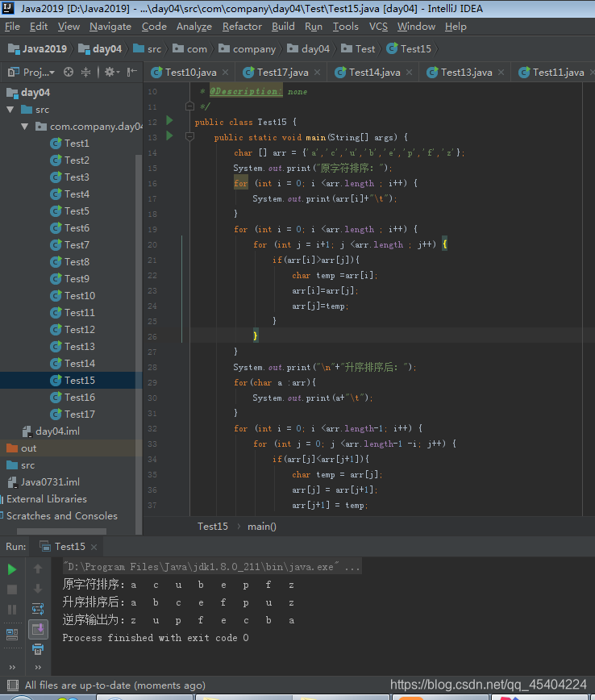
Task: Move down the stack trace with the down arrow
Action: (x=38, y=589)
